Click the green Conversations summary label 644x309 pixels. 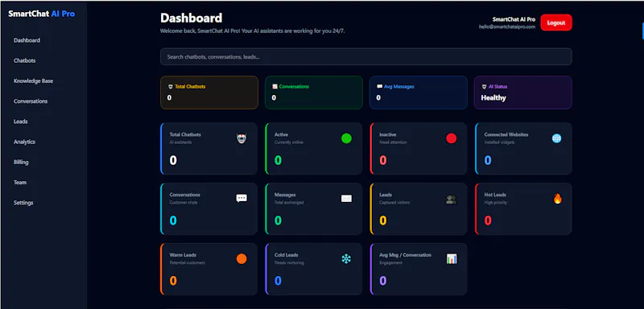click(294, 87)
